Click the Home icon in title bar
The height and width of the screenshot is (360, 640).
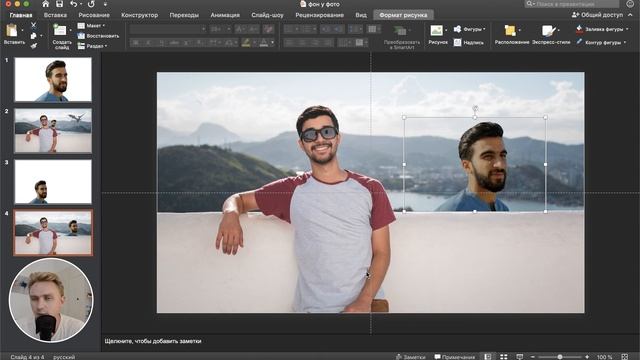coord(46,4)
